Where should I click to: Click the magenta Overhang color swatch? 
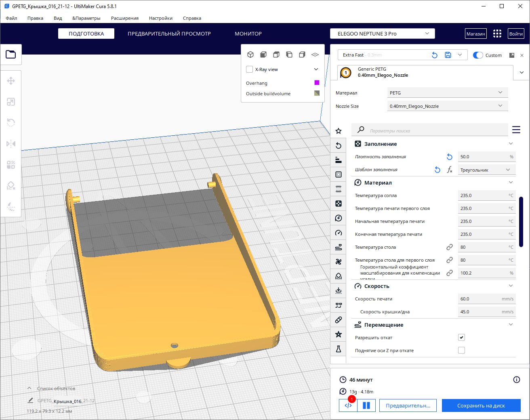click(317, 83)
